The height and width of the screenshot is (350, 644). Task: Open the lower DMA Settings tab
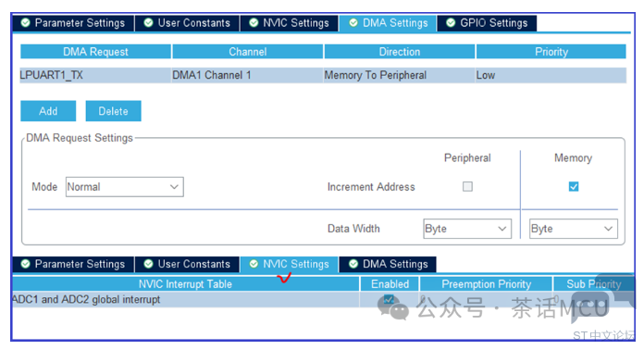(388, 264)
